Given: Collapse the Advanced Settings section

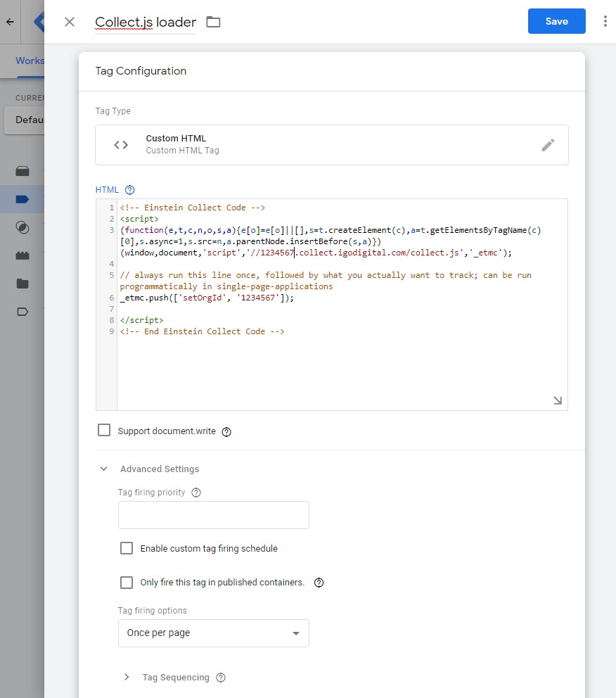Looking at the screenshot, I should pyautogui.click(x=103, y=469).
